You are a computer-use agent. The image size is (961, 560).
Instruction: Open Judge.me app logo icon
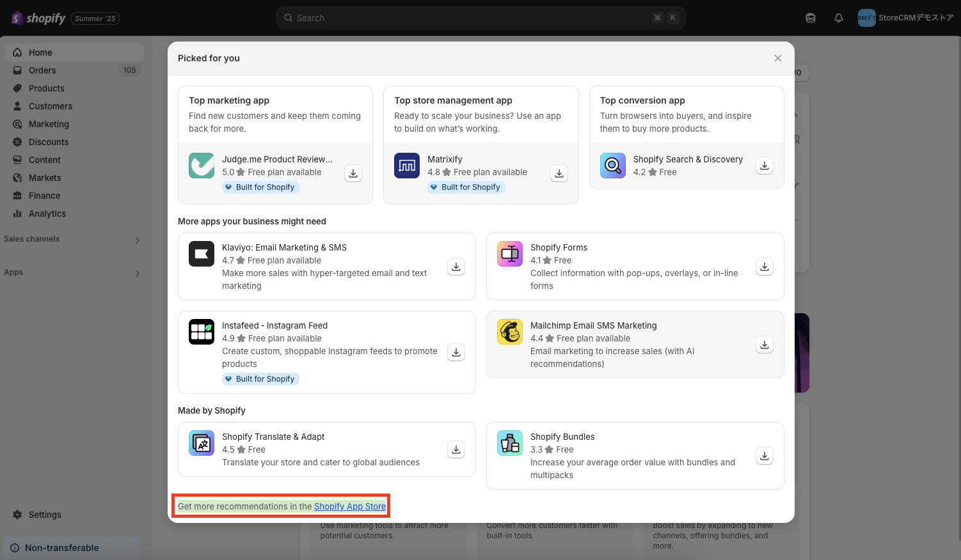(x=202, y=166)
